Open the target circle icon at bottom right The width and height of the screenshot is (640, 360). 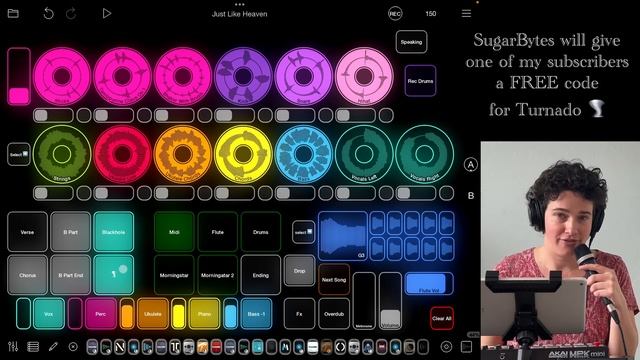(x=446, y=347)
